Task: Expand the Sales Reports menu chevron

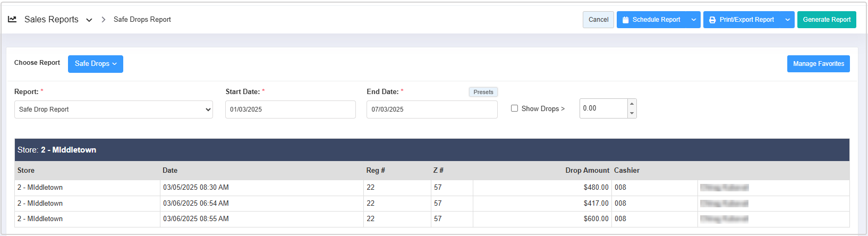Action: click(89, 20)
